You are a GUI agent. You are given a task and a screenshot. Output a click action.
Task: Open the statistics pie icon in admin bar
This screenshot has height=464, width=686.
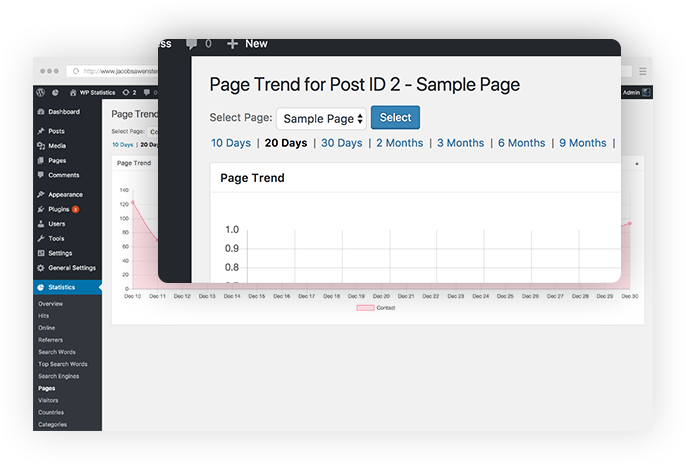(55, 92)
